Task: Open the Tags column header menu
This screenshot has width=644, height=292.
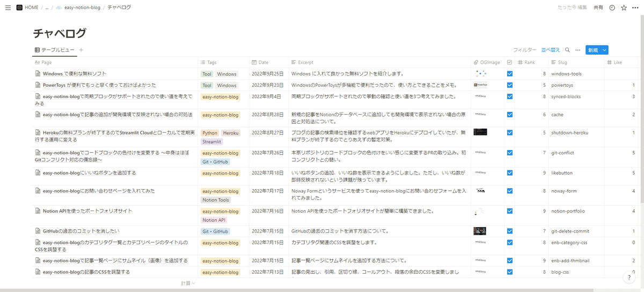Action: click(x=223, y=63)
